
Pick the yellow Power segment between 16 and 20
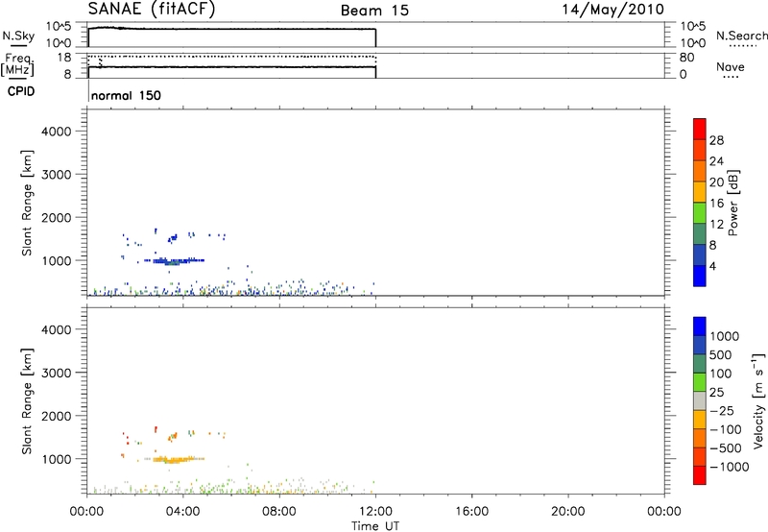700,192
